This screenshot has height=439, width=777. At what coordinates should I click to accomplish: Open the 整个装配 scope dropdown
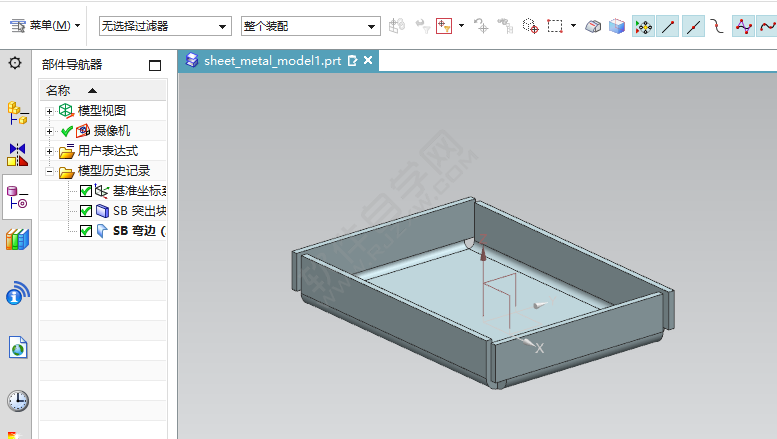(x=310, y=26)
